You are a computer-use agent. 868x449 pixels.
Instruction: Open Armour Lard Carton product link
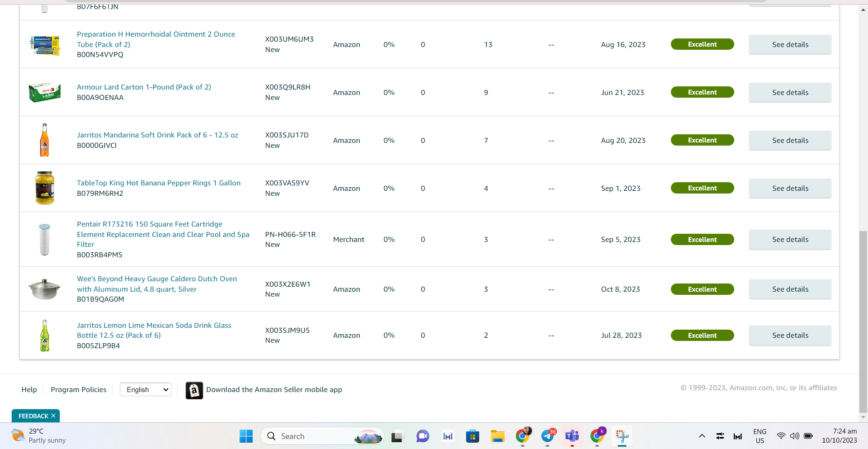coord(144,87)
